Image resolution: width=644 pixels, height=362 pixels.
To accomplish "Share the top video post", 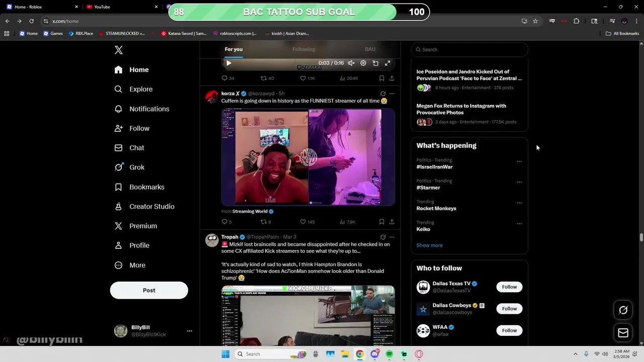I will click(392, 78).
